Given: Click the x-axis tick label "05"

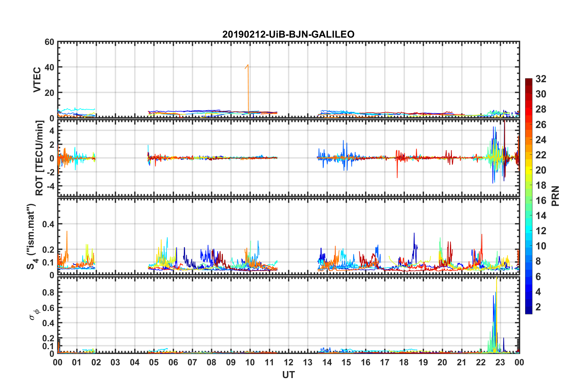Looking at the screenshot, I should [154, 362].
